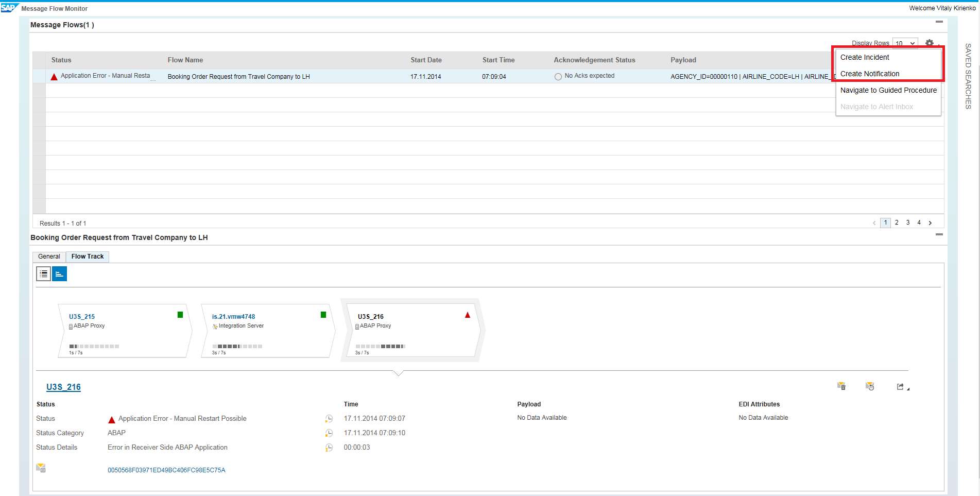980x496 pixels.
Task: Expand truncated status text ellipsis in row
Action: [x=153, y=80]
